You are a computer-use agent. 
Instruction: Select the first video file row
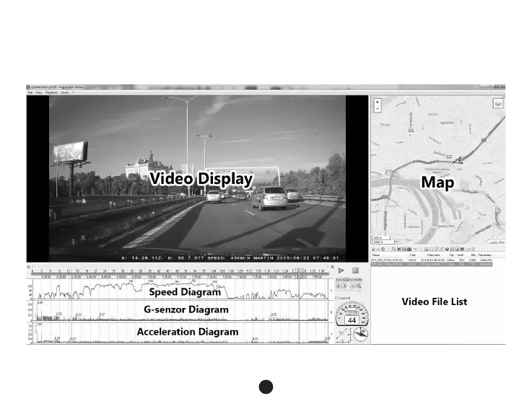pos(431,260)
